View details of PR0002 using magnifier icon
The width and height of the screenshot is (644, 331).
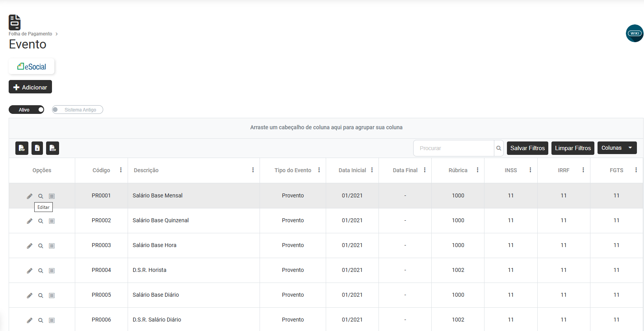[x=41, y=221]
